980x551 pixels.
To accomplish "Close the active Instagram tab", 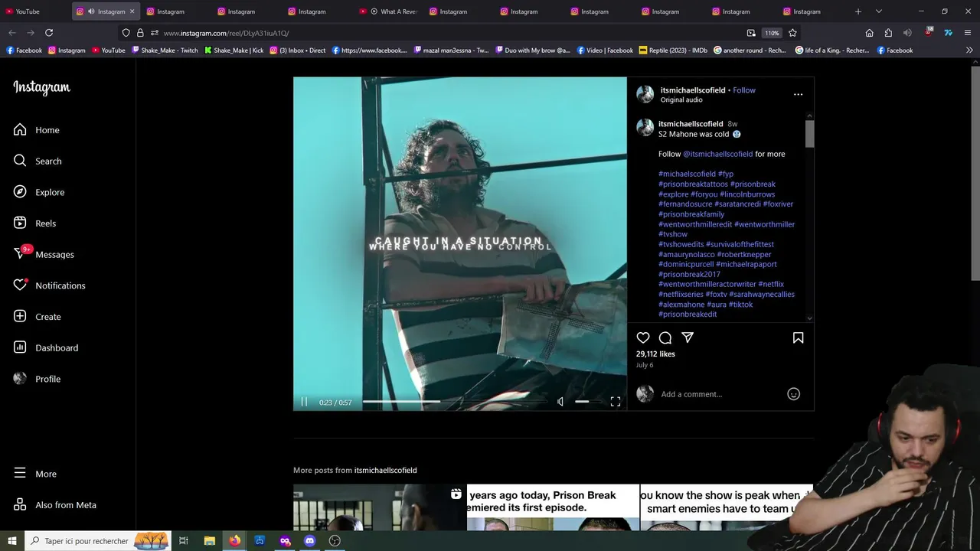I will point(132,11).
